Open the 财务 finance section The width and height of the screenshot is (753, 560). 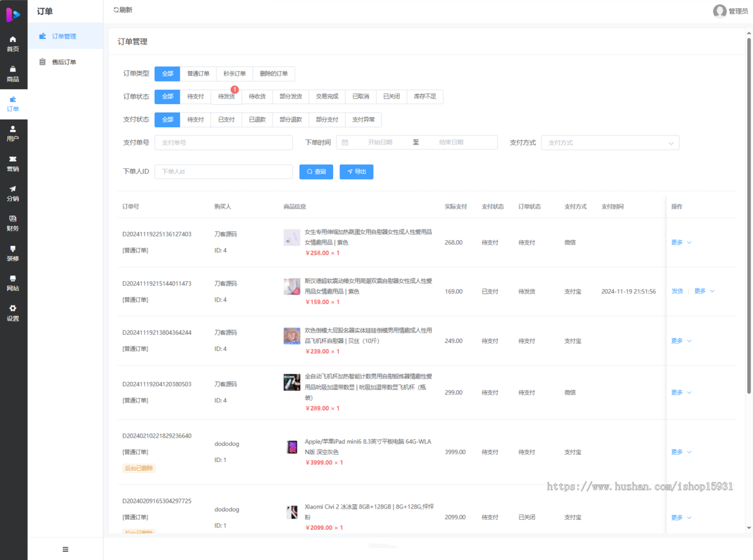tap(13, 223)
